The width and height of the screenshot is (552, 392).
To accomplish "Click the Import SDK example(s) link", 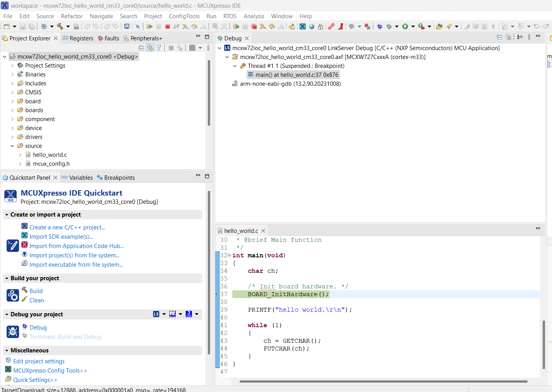I will coord(61,237).
